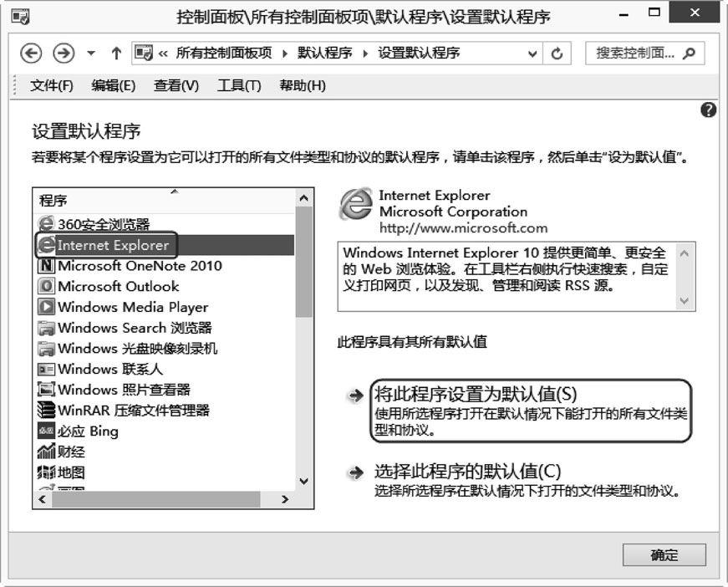Image resolution: width=728 pixels, height=587 pixels.
Task: Expand 默认程序 breadcrumb arrow
Action: tap(365, 54)
